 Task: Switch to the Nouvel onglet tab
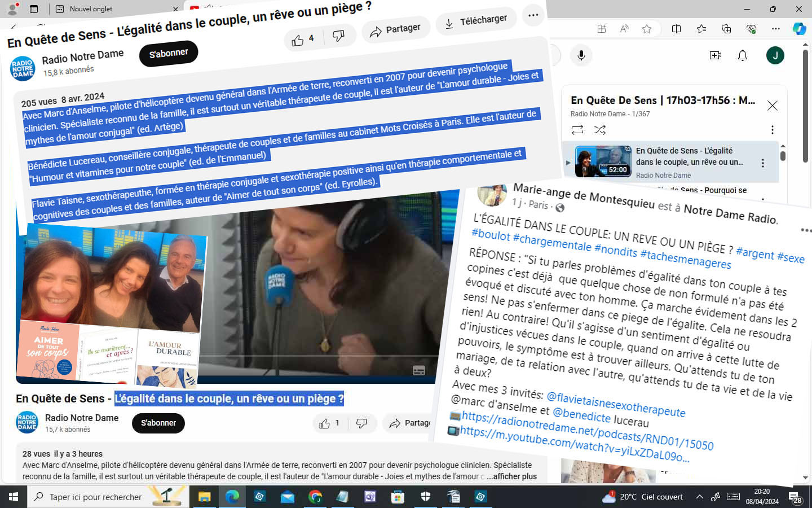(91, 9)
